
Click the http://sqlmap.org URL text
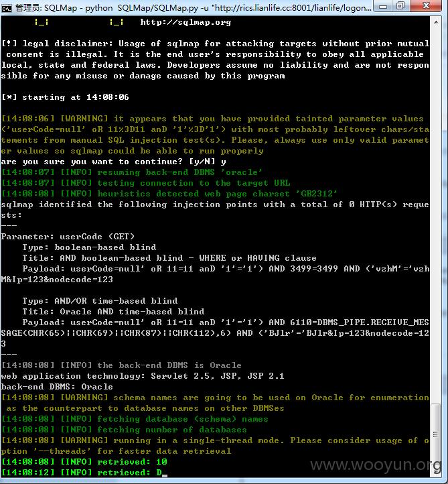(x=185, y=22)
